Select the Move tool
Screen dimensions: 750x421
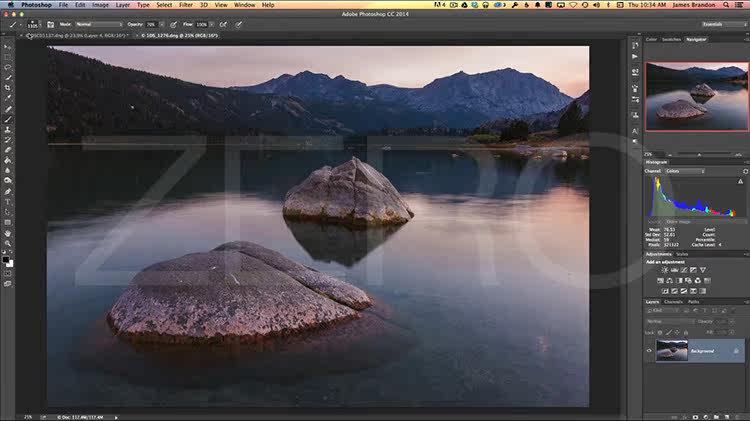point(8,47)
